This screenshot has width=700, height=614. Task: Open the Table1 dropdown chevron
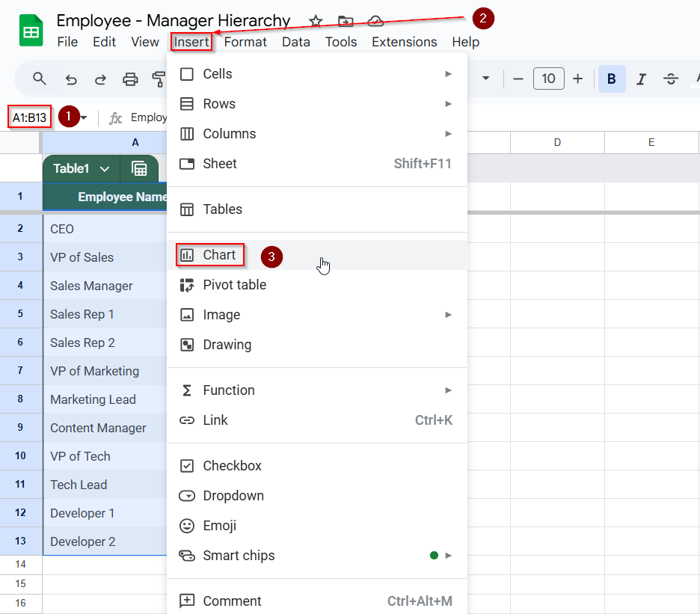click(x=105, y=169)
